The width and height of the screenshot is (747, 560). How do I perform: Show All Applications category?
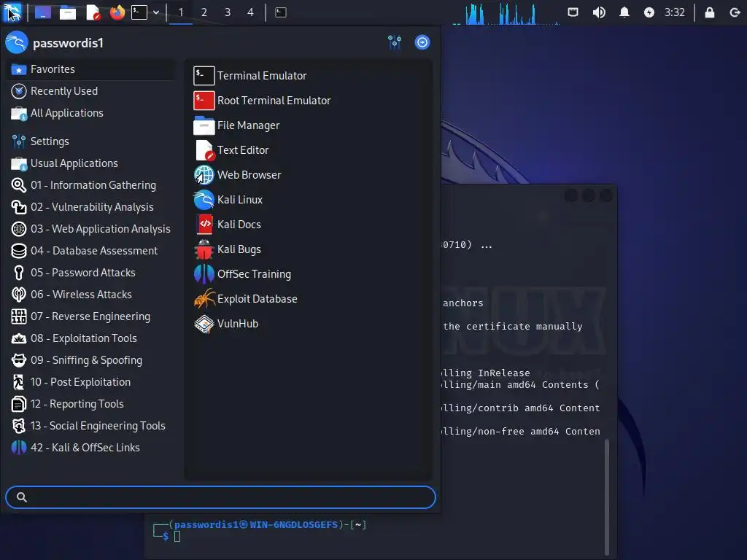[91, 113]
